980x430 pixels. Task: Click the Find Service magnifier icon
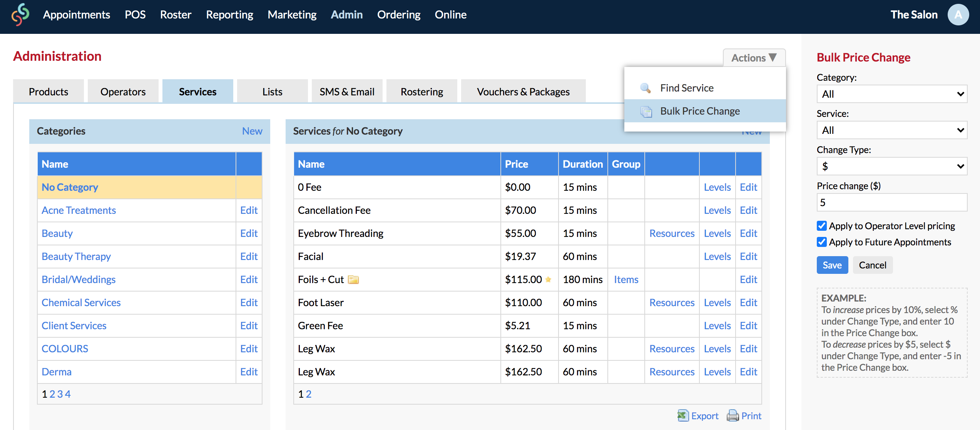click(646, 88)
